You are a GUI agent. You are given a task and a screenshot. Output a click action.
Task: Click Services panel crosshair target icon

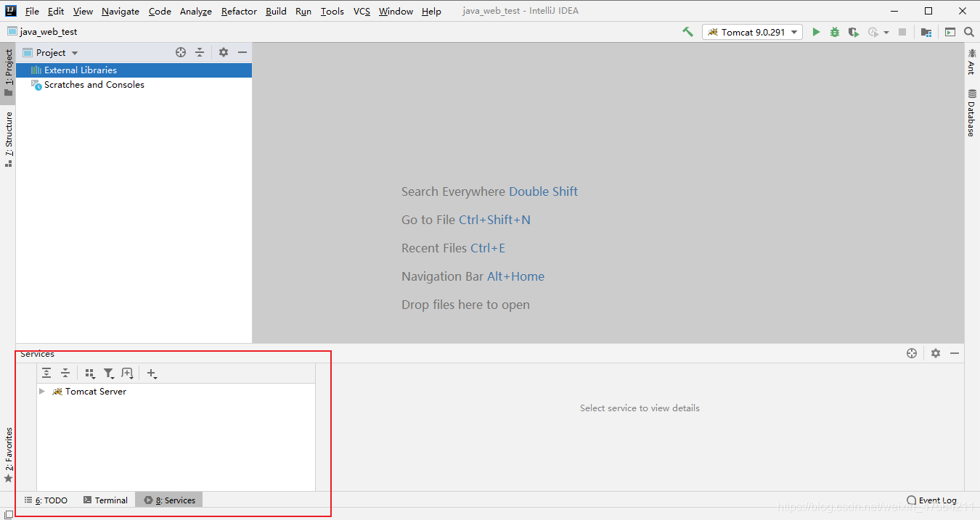click(912, 353)
